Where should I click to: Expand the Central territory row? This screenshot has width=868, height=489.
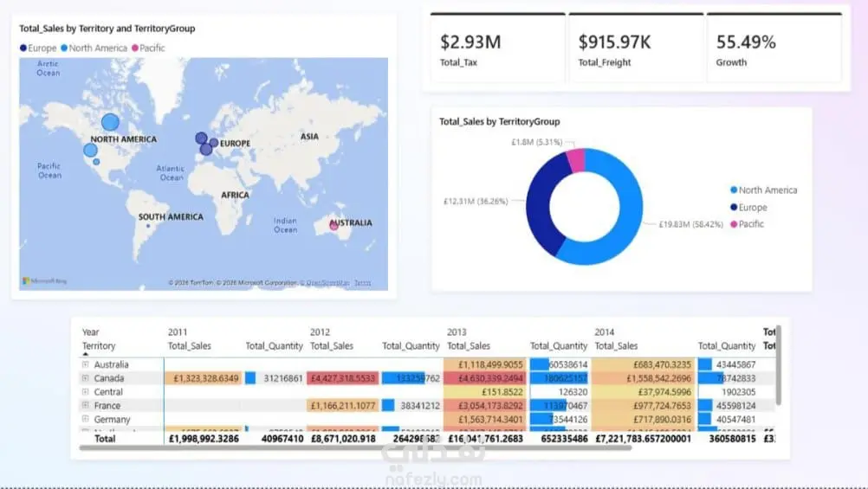85,392
